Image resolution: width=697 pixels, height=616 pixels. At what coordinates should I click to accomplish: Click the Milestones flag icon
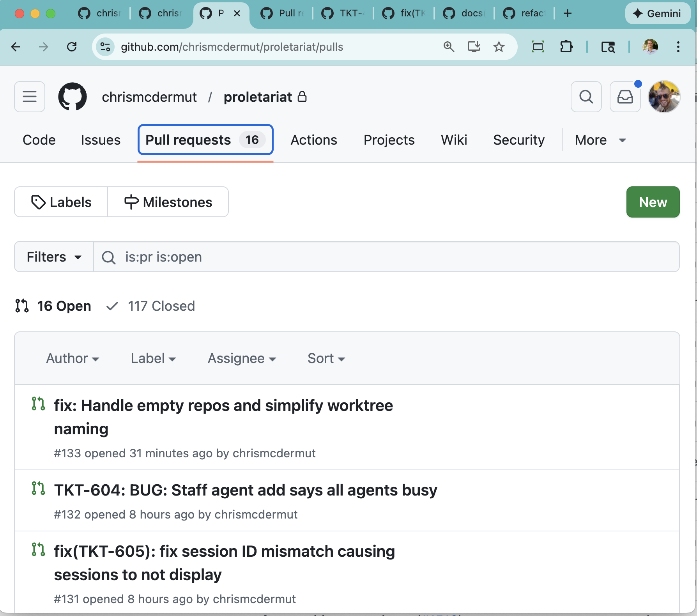[131, 202]
